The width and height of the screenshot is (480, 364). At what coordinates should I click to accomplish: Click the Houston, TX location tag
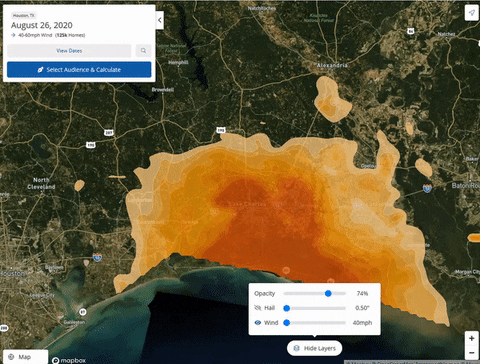tap(23, 15)
